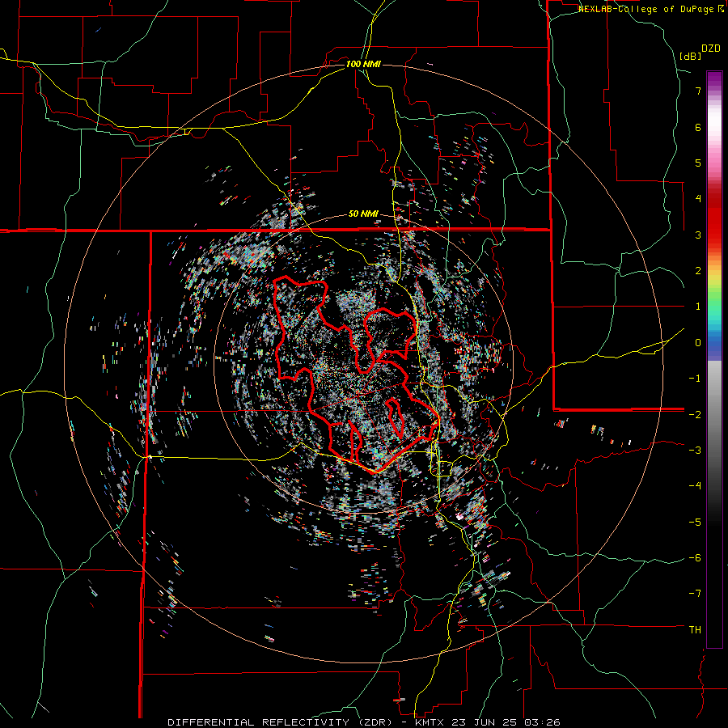The width and height of the screenshot is (728, 728).
Task: Click the 4 value on color scale
Action: (x=698, y=199)
